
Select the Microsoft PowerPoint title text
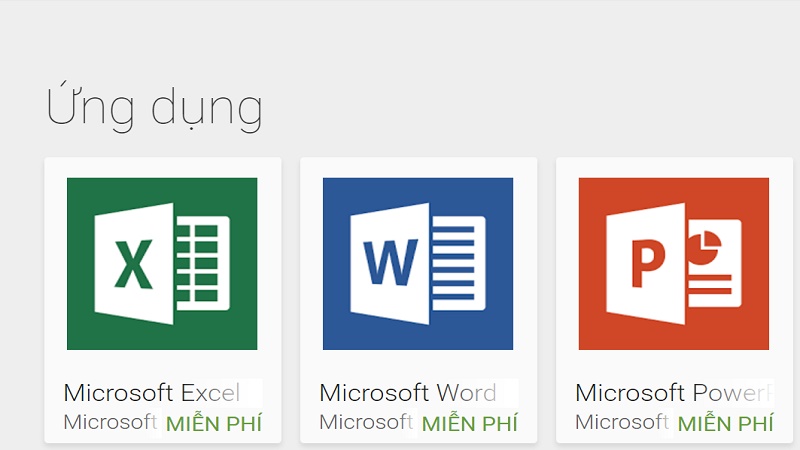pyautogui.click(x=674, y=392)
